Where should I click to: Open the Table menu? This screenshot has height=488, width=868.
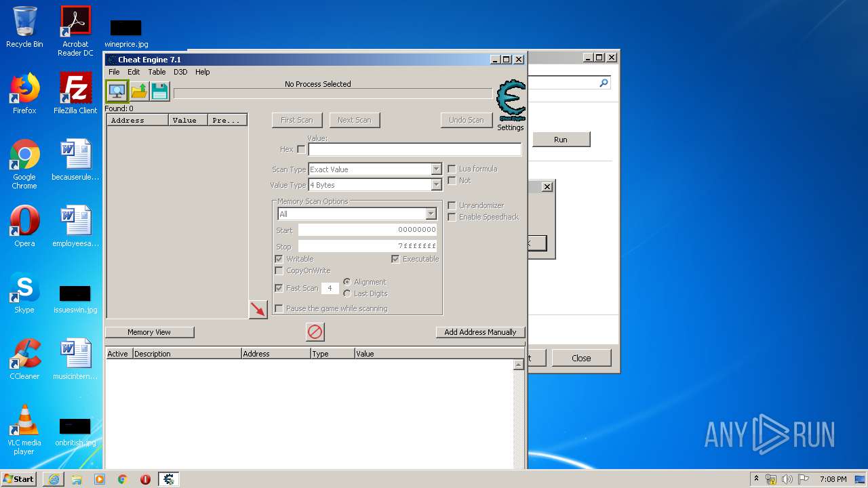[x=157, y=72]
